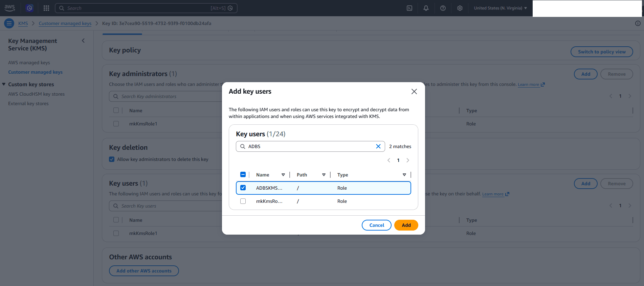Go to previous page of Key administrators
The height and width of the screenshot is (286, 644).
611,96
